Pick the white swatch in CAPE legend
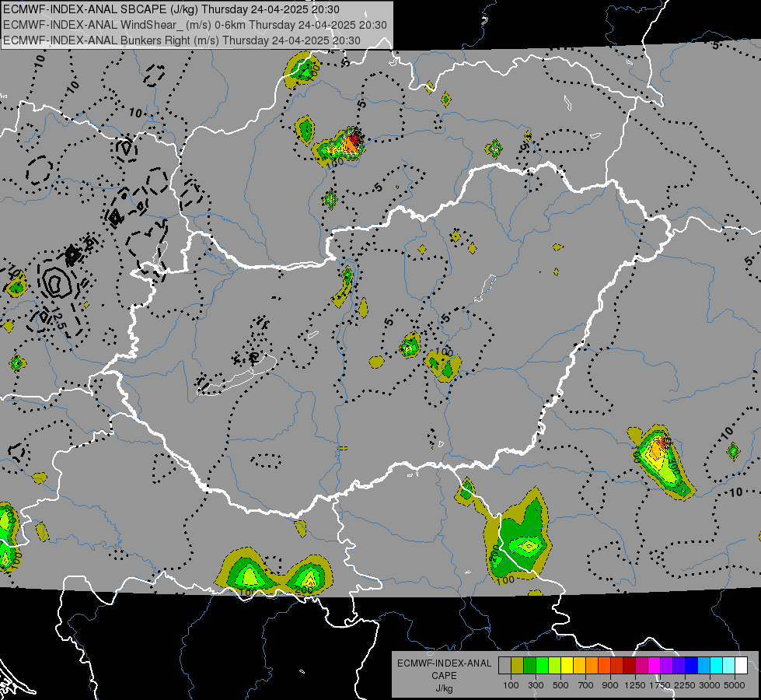The width and height of the screenshot is (761, 700). 741,665
